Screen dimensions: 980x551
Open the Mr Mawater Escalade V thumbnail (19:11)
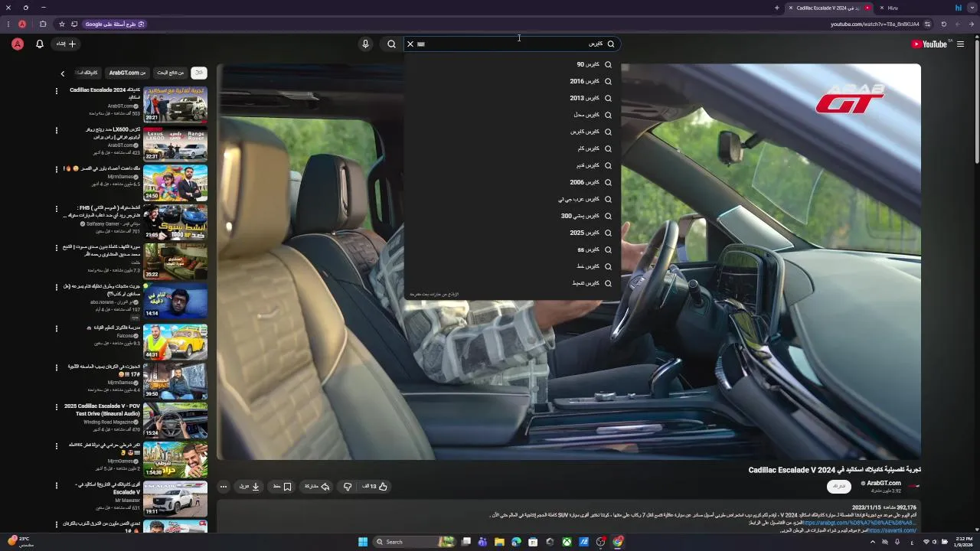pyautogui.click(x=175, y=499)
